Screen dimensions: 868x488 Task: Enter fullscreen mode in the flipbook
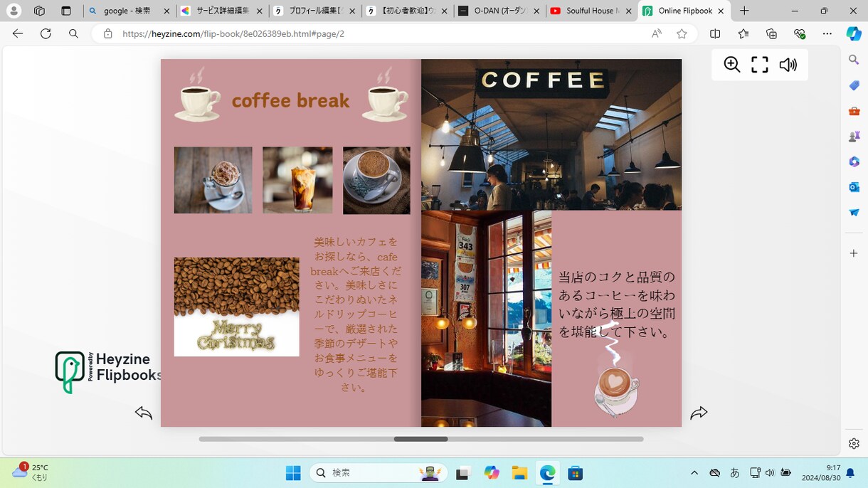pos(760,65)
